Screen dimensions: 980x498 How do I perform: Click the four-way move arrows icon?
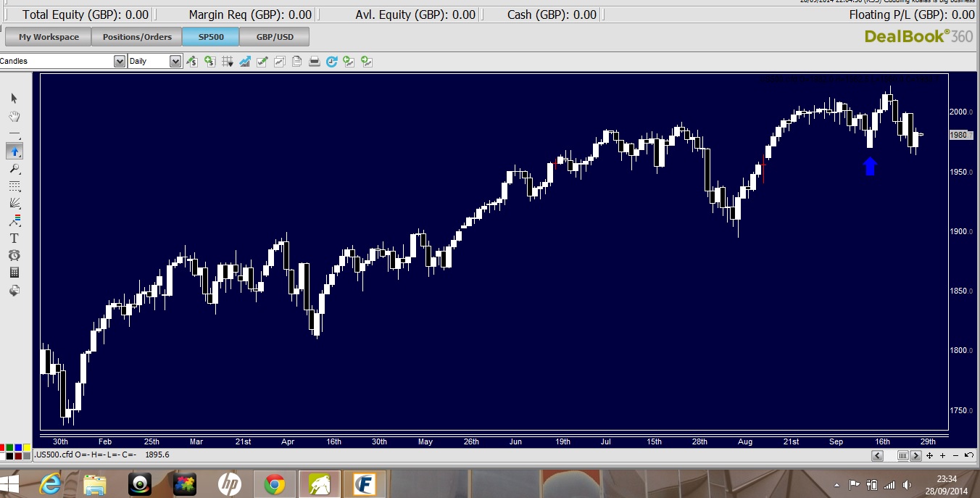coord(930,455)
